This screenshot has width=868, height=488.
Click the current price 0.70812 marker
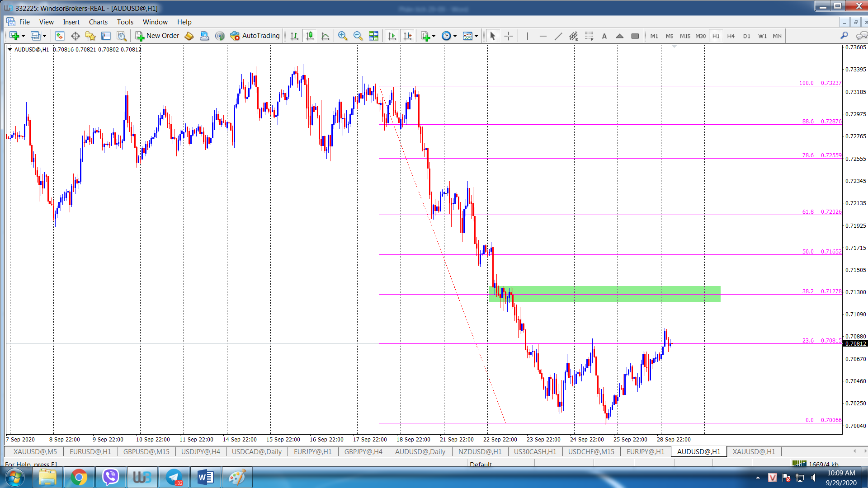(855, 343)
